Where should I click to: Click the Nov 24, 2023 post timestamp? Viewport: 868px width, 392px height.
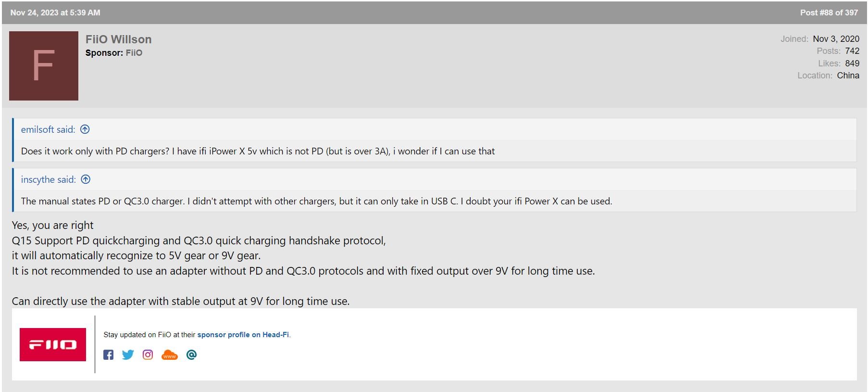click(55, 13)
